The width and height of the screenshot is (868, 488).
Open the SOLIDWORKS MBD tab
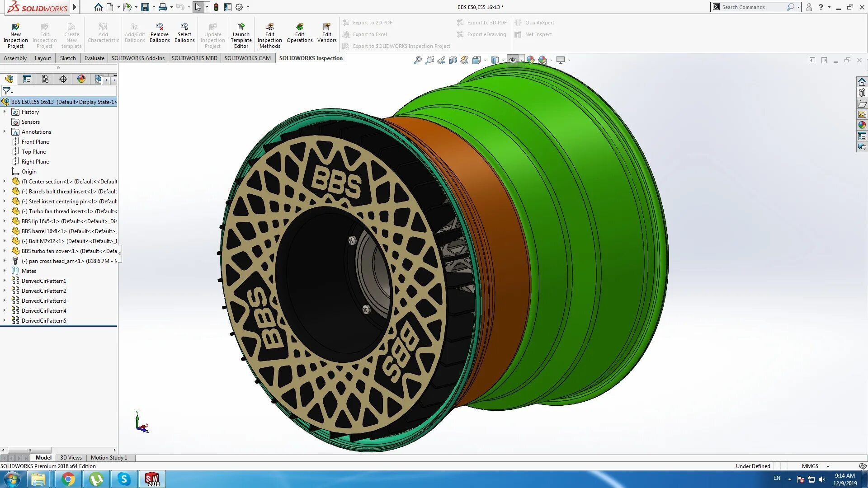coord(194,58)
